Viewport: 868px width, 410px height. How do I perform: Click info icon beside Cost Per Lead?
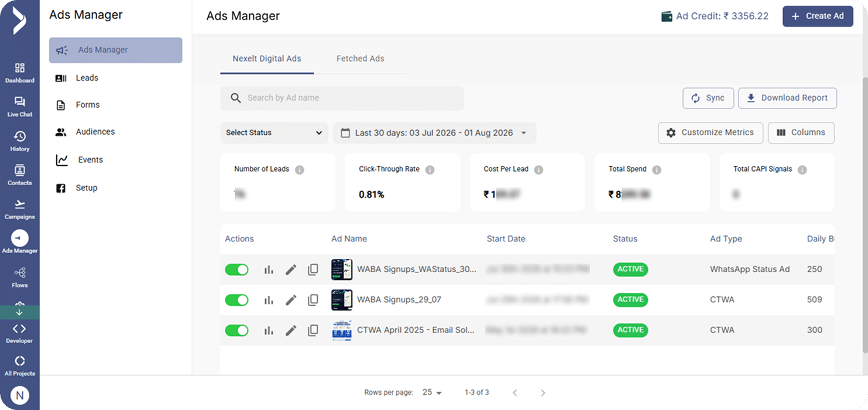pyautogui.click(x=538, y=170)
